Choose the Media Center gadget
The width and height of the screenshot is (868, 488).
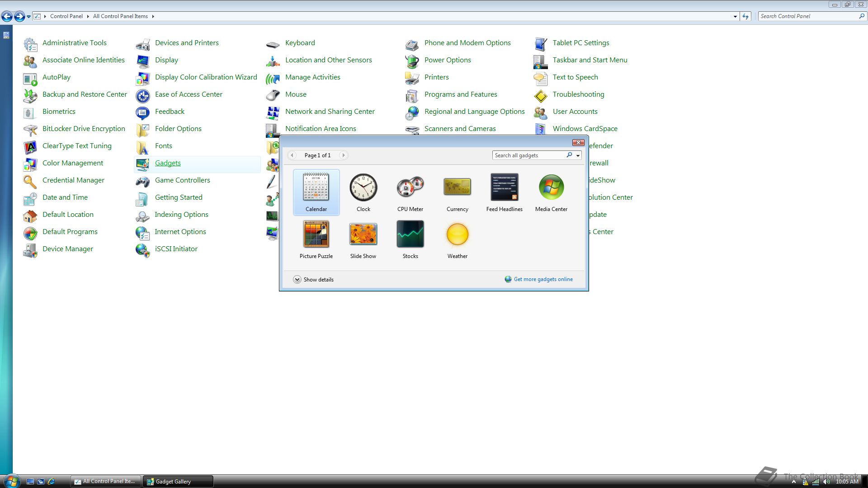point(551,192)
